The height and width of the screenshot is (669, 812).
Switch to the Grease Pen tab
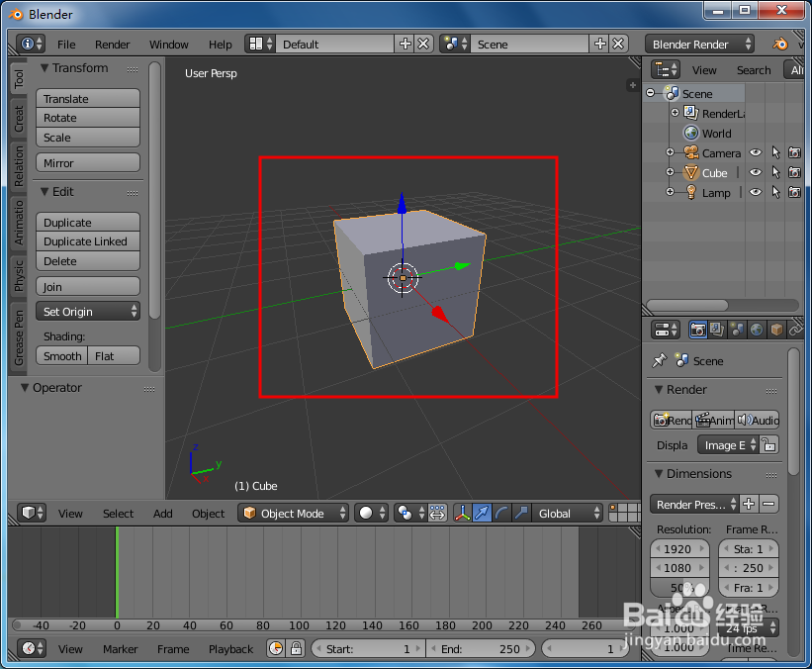click(19, 337)
